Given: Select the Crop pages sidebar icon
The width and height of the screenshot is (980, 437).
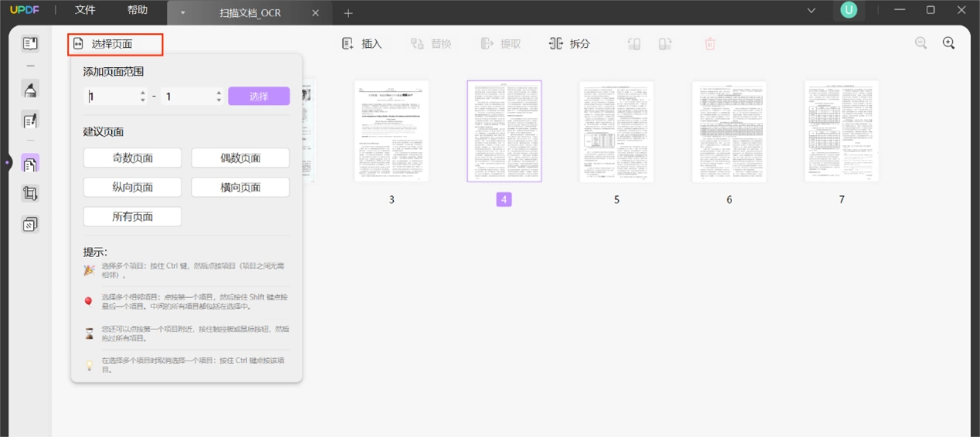Looking at the screenshot, I should [x=30, y=194].
